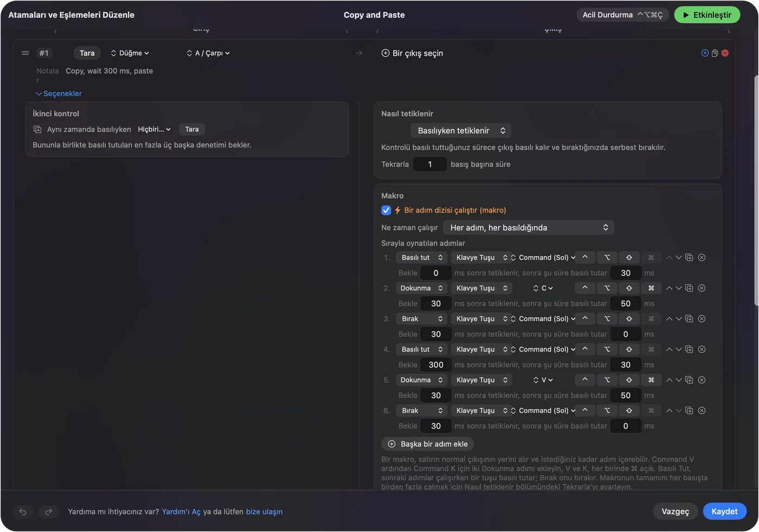Delete macro step 1 using its circled X
The width and height of the screenshot is (759, 532).
tap(702, 258)
